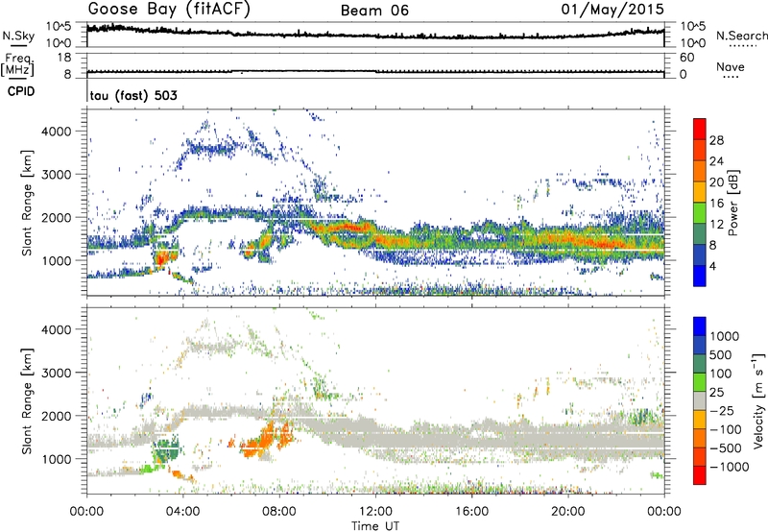
Task: Click the 'N.Sky' legend label
Action: click(x=18, y=36)
